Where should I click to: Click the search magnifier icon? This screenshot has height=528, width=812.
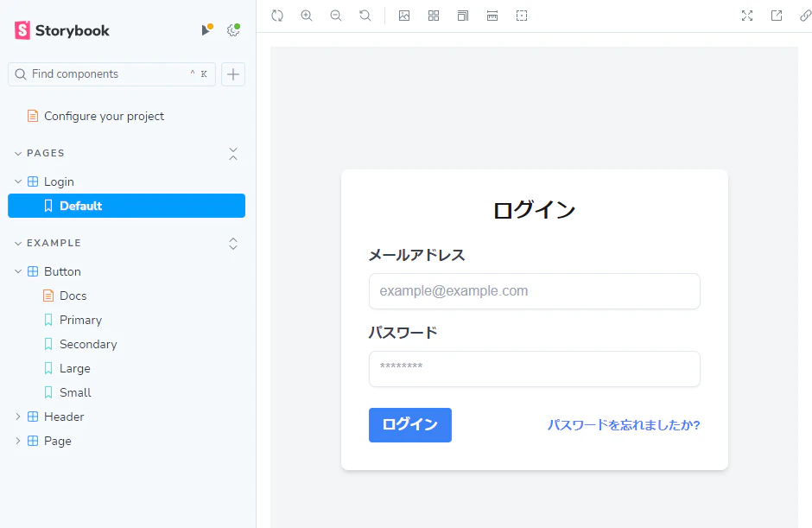(x=21, y=74)
